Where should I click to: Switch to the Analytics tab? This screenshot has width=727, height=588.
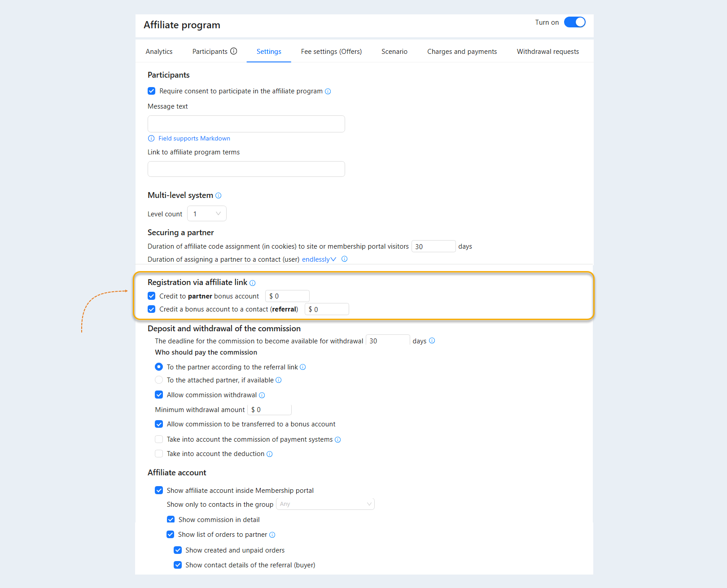click(x=159, y=52)
